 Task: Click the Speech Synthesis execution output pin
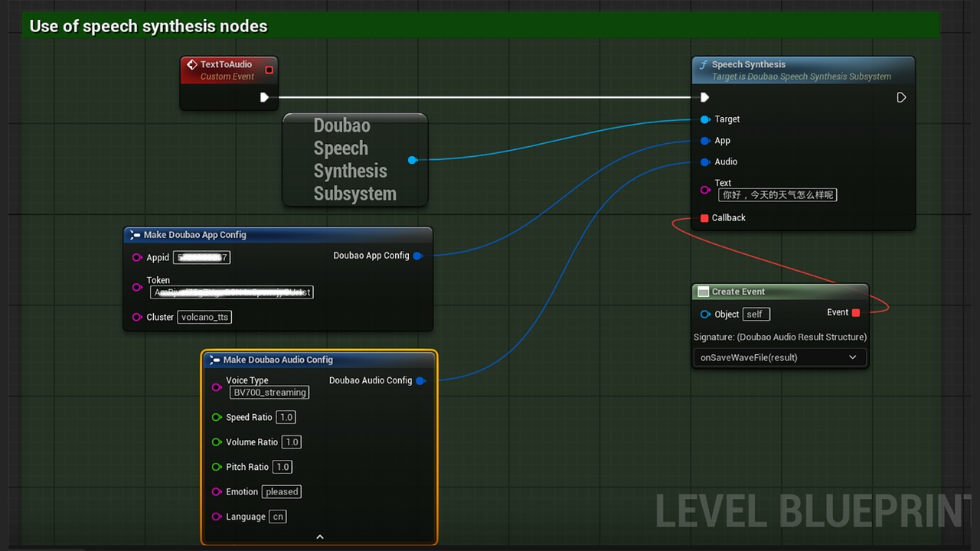(x=901, y=97)
